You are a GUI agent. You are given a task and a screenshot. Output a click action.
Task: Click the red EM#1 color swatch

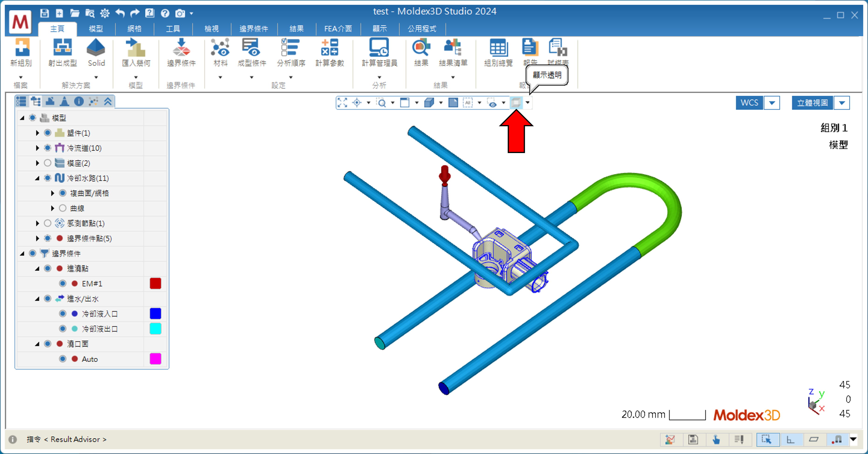(x=155, y=283)
